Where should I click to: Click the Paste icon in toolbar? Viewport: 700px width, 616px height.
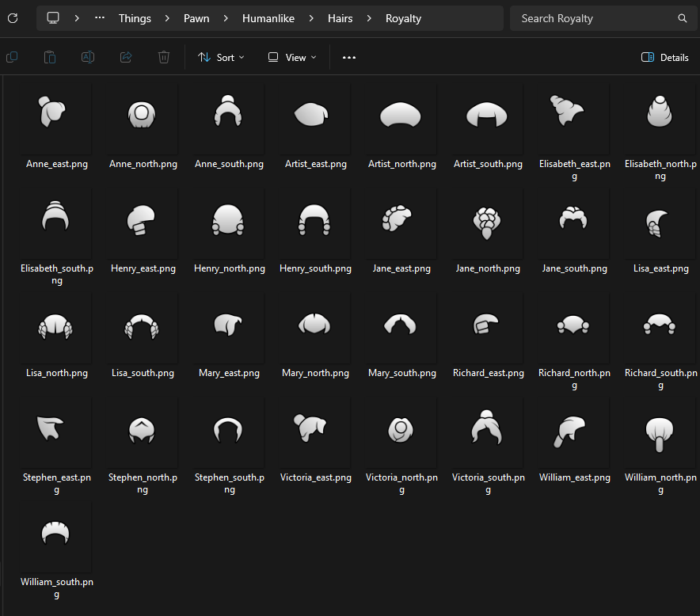(x=50, y=57)
